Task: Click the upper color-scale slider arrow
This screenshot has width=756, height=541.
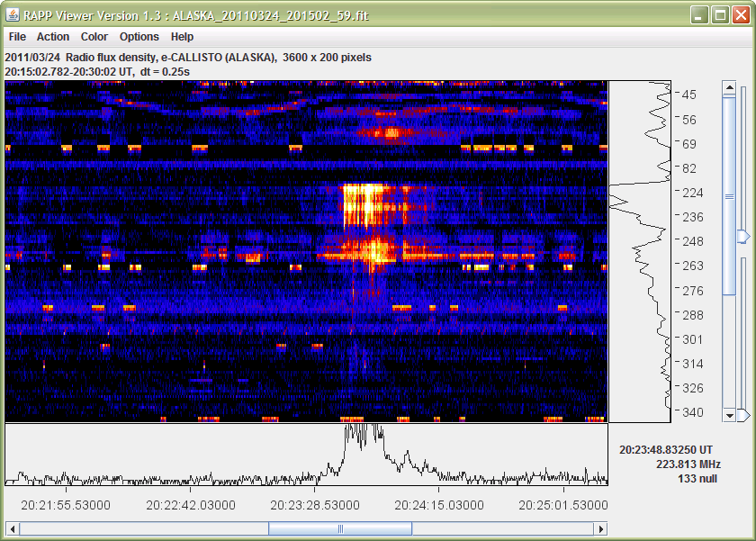Action: (x=744, y=236)
